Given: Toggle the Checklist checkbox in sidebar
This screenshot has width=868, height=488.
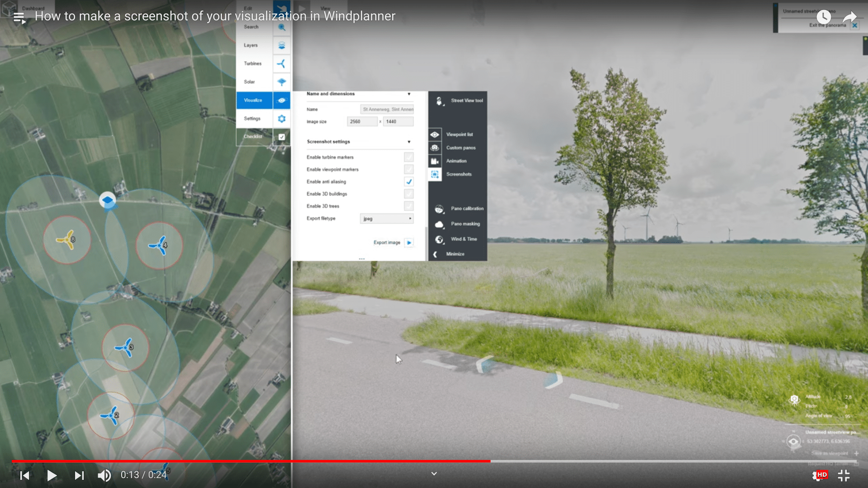Looking at the screenshot, I should coord(281,137).
